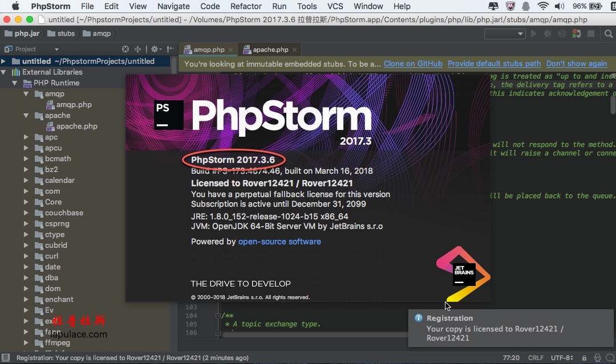Click the fold marker at line 104
Image resolution: width=616 pixels, height=364 pixels.
pos(218,316)
